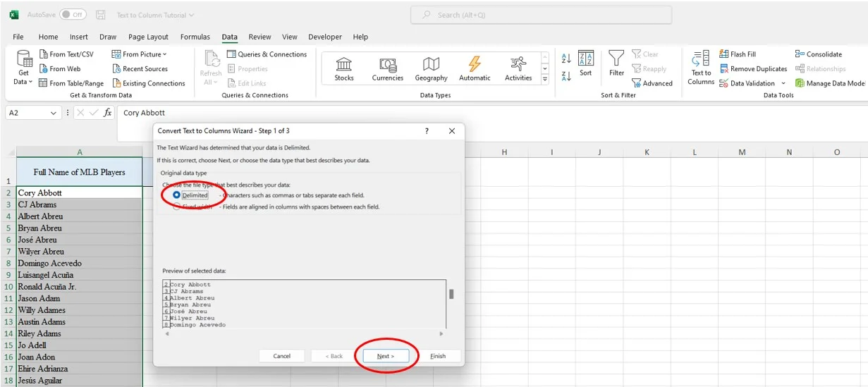Expand the Refresh All dropdown
Image resolution: width=868 pixels, height=387 pixels.
(215, 82)
